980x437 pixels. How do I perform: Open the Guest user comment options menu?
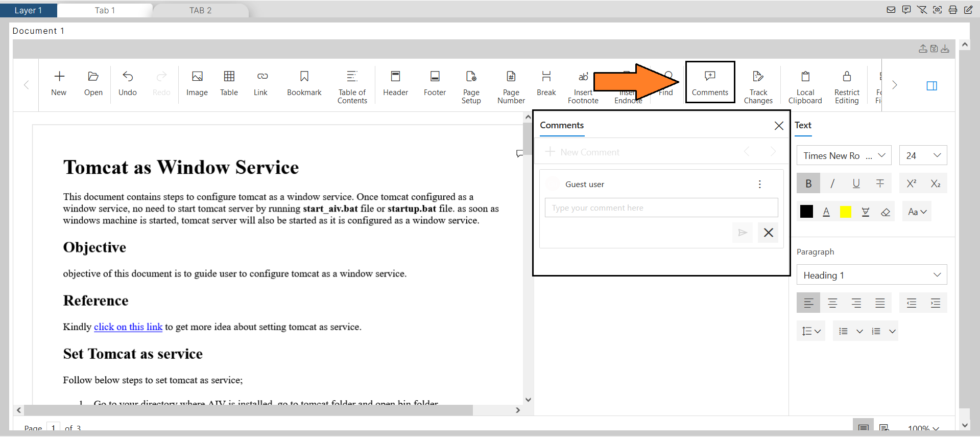pyautogui.click(x=760, y=185)
